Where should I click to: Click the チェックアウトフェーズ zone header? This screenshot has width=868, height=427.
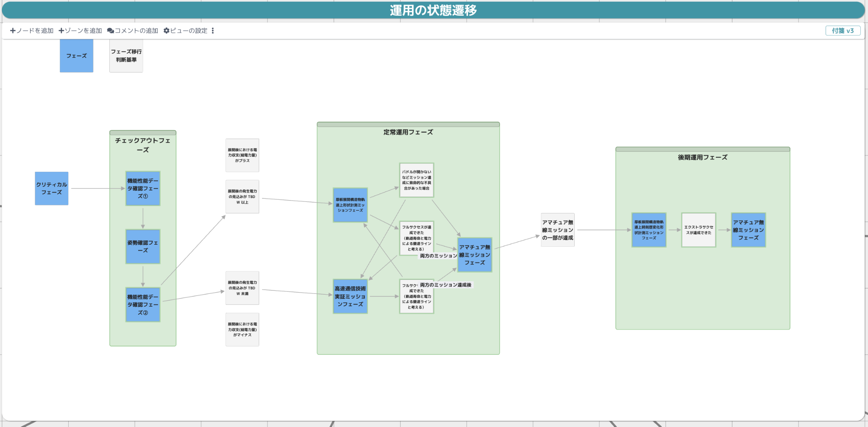coord(143,145)
